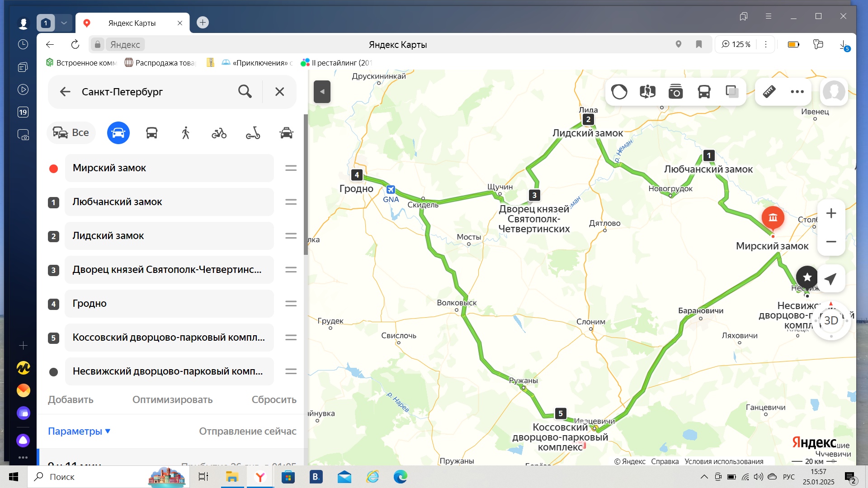This screenshot has height=488, width=868.
Task: Launch File Explorer from taskbar
Action: pyautogui.click(x=232, y=477)
